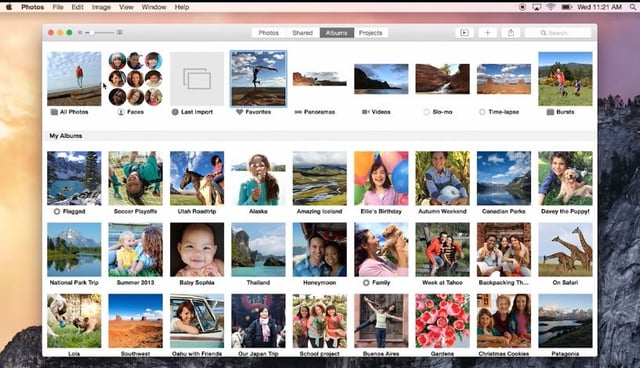Open the File menu
640x368 pixels.
point(58,7)
